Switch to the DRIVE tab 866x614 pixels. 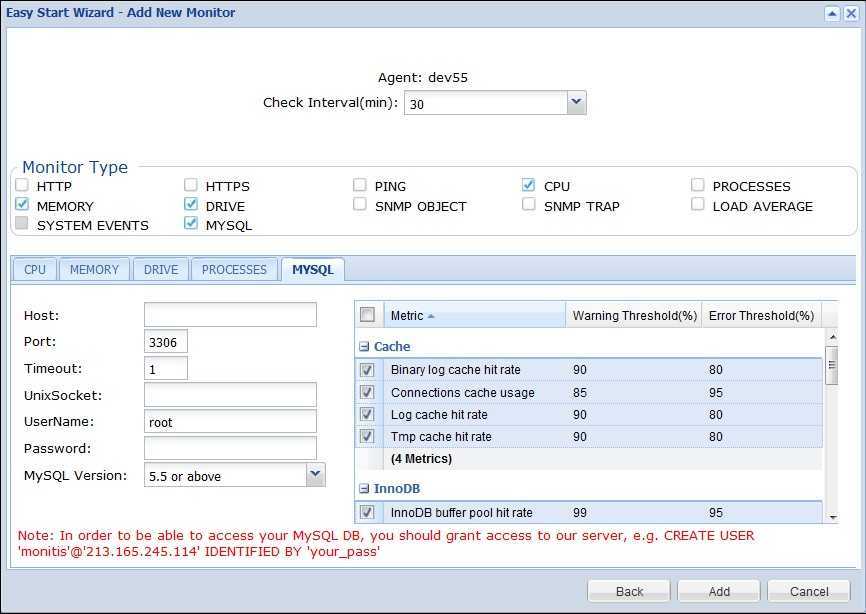pyautogui.click(x=161, y=269)
